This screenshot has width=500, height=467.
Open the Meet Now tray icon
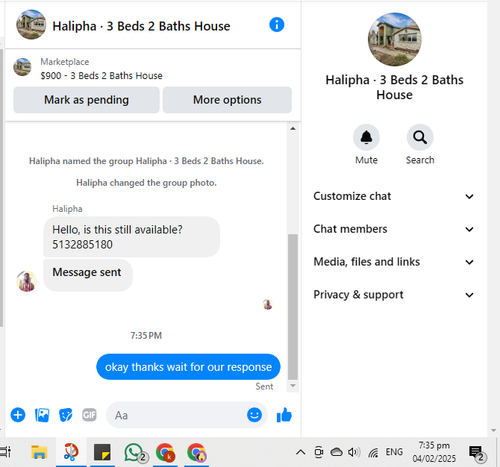(319, 452)
